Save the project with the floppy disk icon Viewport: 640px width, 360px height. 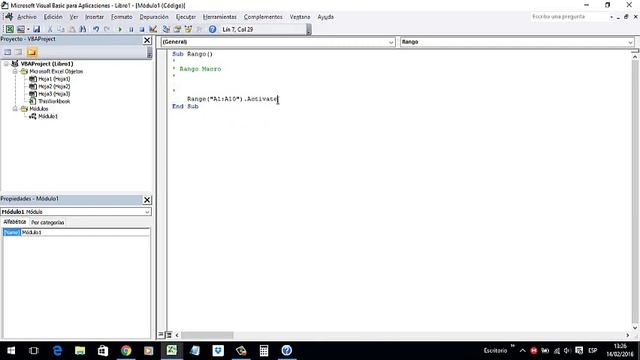tap(36, 29)
